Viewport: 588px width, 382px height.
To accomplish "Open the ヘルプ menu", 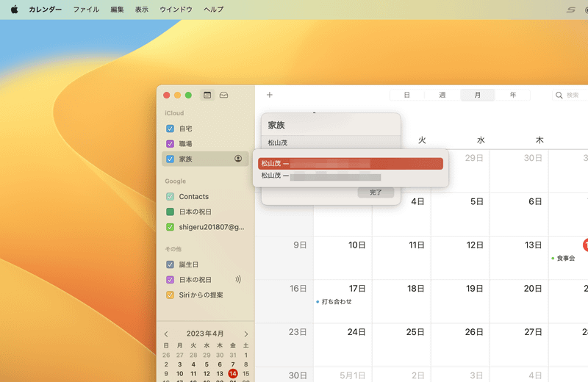I will [x=214, y=10].
